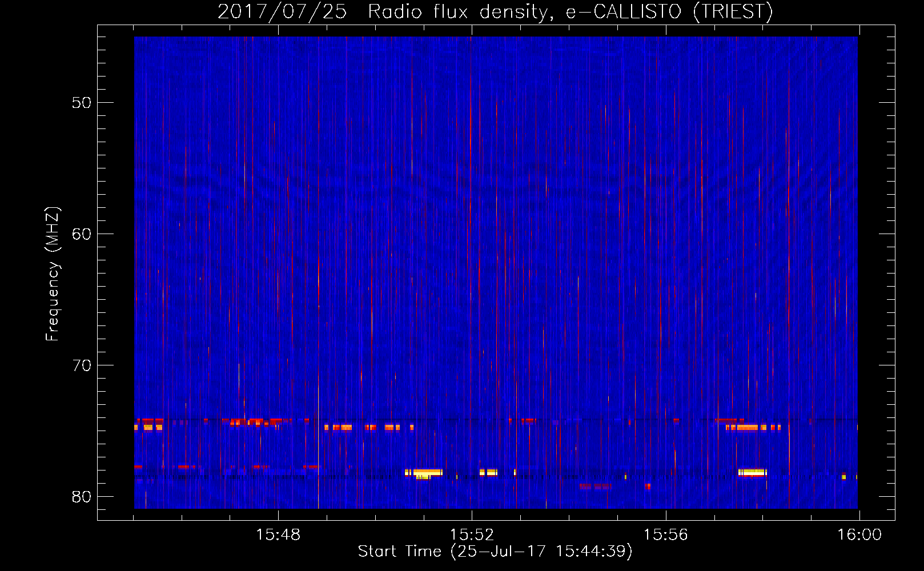Screen dimensions: 924x571
Task: Click the 'Frequency (MHZ)' y-axis label
Action: (52, 274)
